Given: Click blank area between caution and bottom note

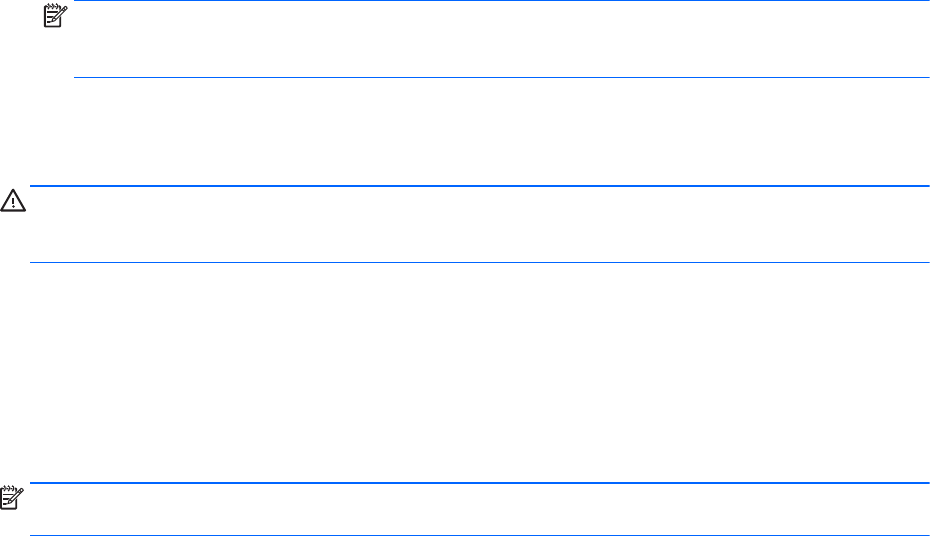Looking at the screenshot, I should pyautogui.click(x=465, y=372).
